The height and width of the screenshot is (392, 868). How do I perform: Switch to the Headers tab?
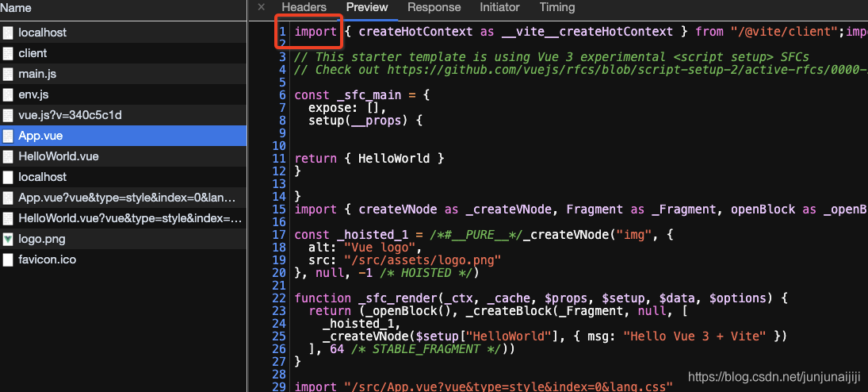304,7
